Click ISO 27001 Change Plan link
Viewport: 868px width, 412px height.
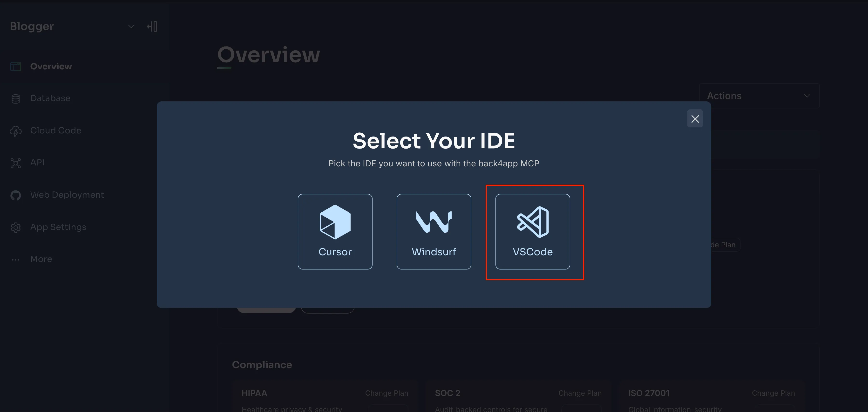point(773,393)
